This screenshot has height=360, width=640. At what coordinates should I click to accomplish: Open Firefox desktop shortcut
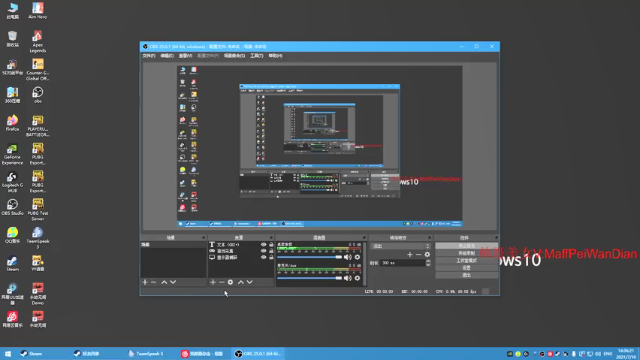tap(12, 123)
